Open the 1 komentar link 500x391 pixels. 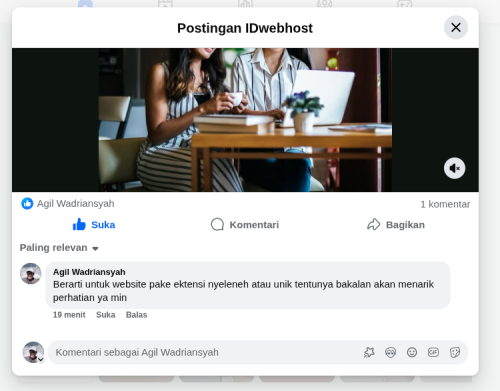pos(445,204)
